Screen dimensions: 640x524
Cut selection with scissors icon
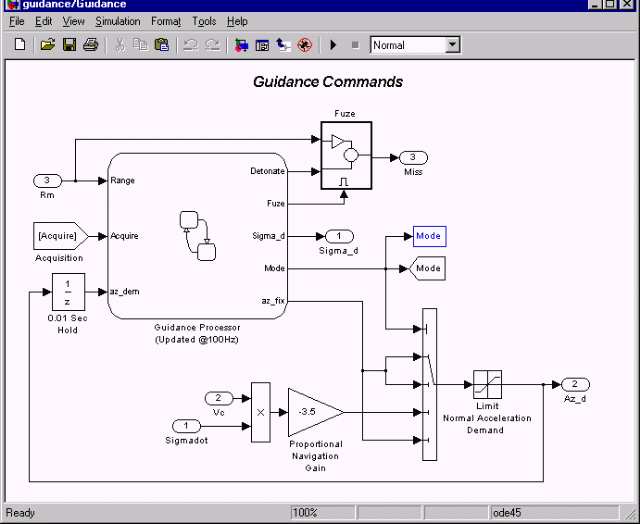120,44
